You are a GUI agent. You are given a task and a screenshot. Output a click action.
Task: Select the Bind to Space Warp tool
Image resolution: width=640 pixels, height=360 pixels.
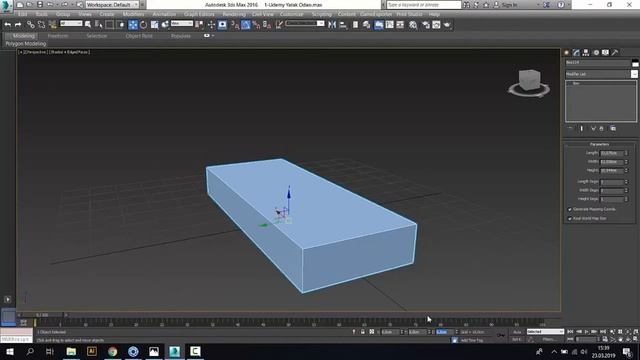pyautogui.click(x=52, y=25)
